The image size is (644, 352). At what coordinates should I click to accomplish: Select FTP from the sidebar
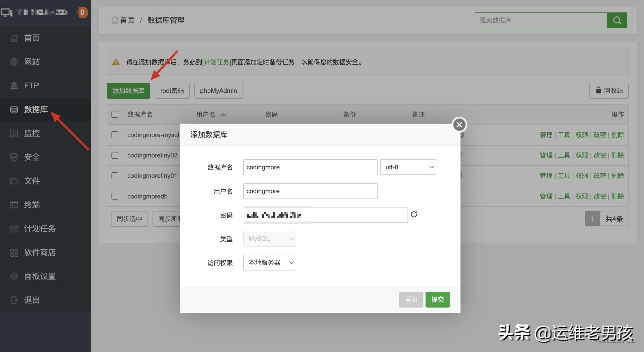pyautogui.click(x=31, y=85)
